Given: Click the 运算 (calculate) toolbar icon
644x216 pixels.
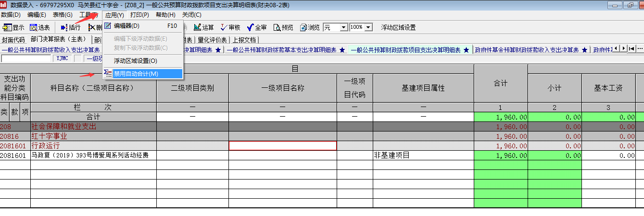Looking at the screenshot, I should [204, 27].
